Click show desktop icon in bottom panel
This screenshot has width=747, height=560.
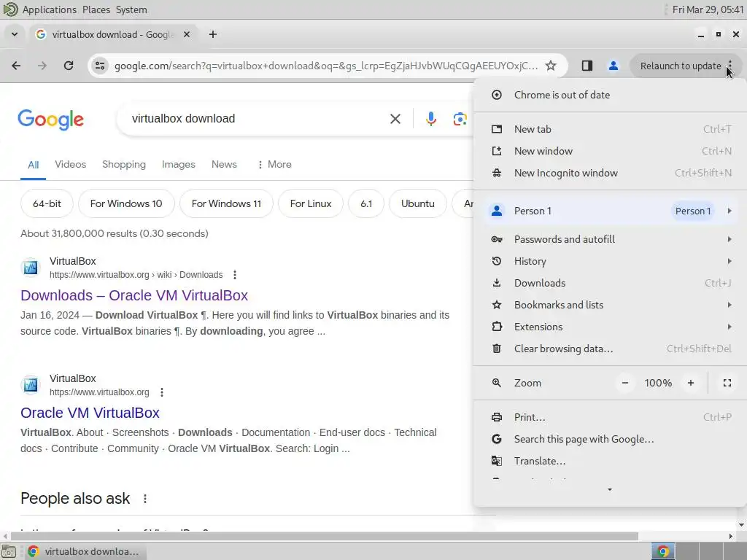9,551
